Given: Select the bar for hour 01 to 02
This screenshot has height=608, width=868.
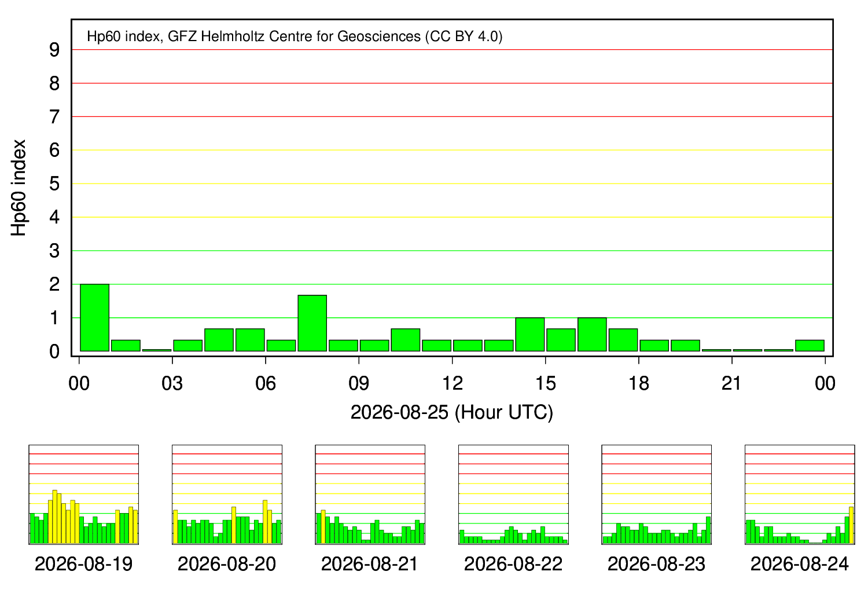Looking at the screenshot, I should tap(126, 345).
